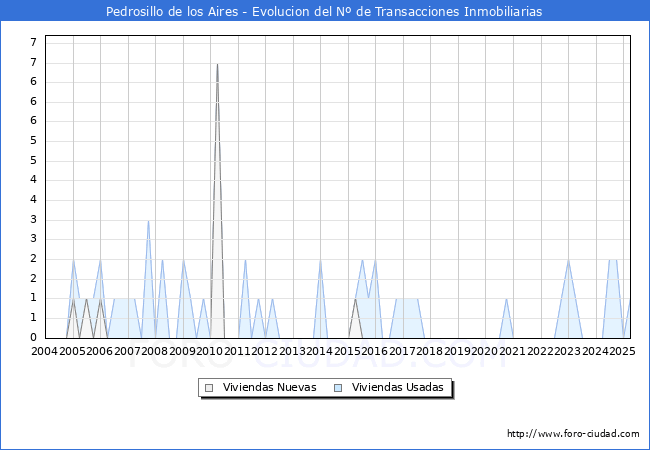Select the Viviendas Usadas legend label
This screenshot has height=450, width=650.
tap(398, 387)
